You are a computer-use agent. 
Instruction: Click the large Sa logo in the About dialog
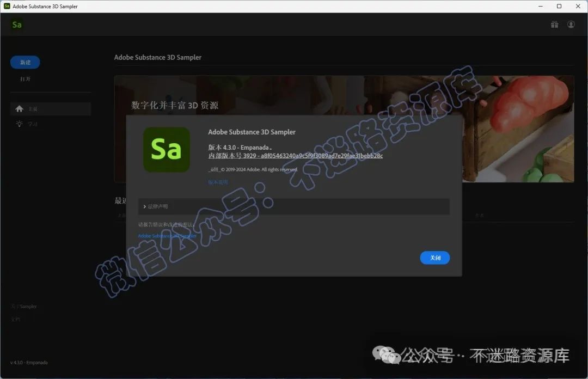coord(167,149)
